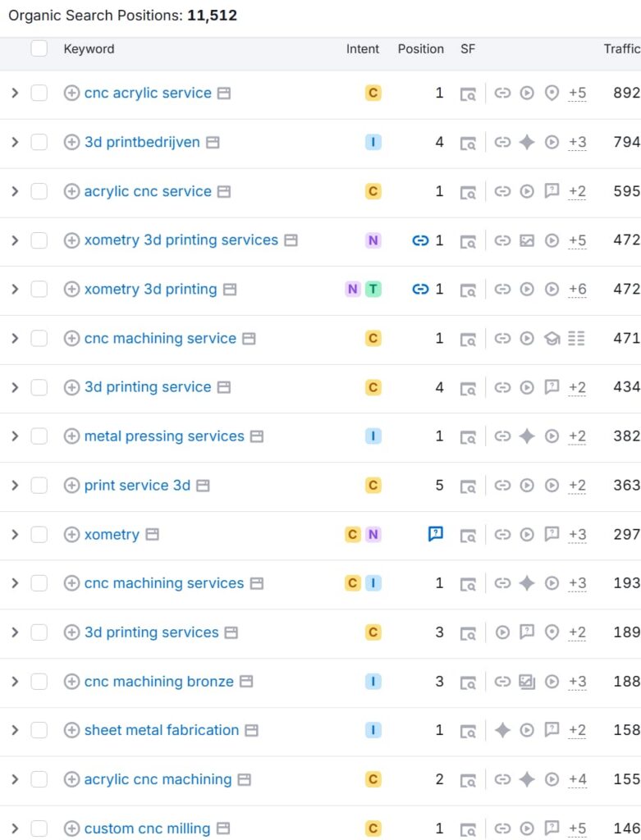The image size is (641, 840).
Task: Open the custom cnc milling keyword link
Action: point(147,829)
